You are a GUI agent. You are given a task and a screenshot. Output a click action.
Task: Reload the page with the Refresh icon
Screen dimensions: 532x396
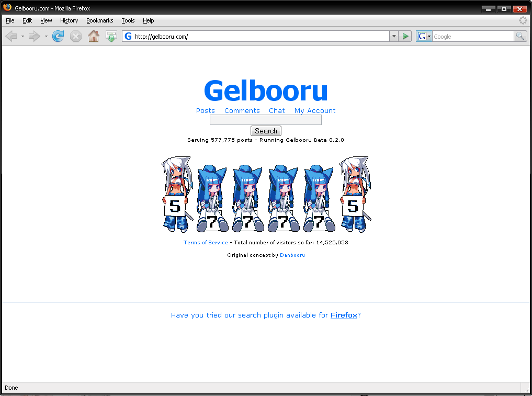coord(58,36)
